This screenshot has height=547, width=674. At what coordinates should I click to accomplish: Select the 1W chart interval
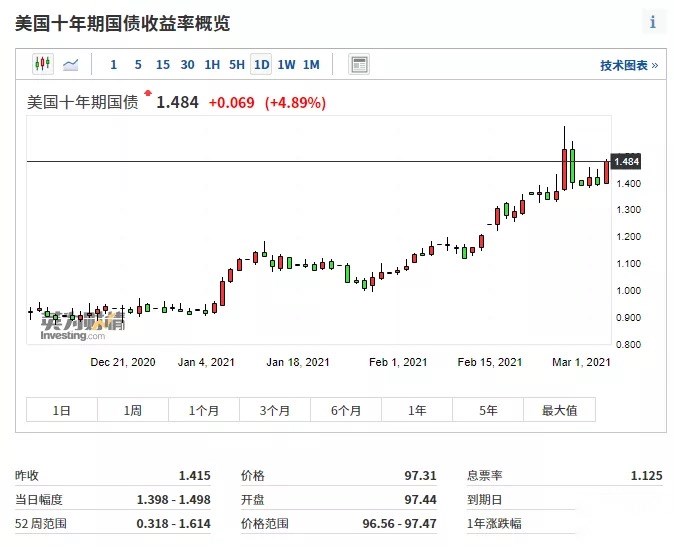click(x=286, y=65)
